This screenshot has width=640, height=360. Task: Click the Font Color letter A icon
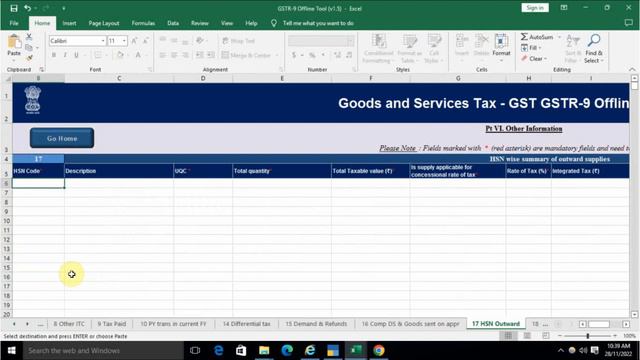coord(138,55)
